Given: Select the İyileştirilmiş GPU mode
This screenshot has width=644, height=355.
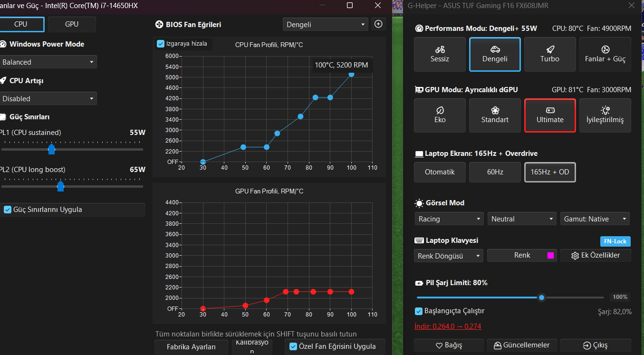Looking at the screenshot, I should (x=605, y=115).
